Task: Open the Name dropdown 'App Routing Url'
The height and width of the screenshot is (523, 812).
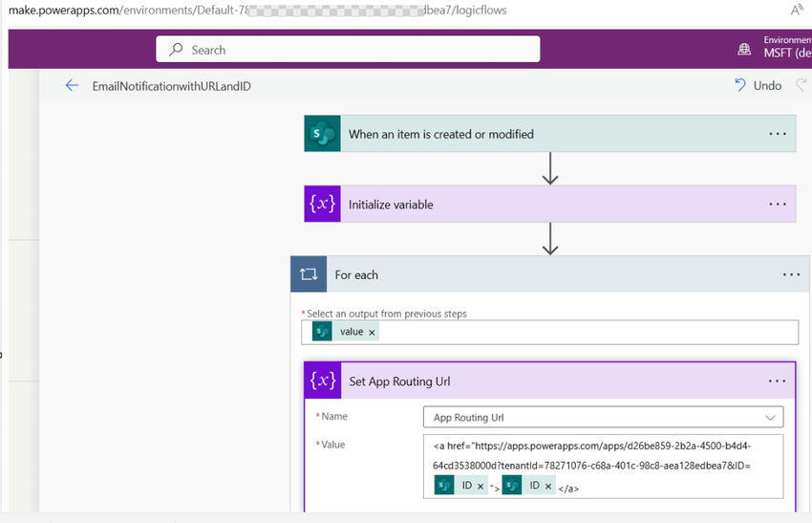Action: [x=604, y=417]
